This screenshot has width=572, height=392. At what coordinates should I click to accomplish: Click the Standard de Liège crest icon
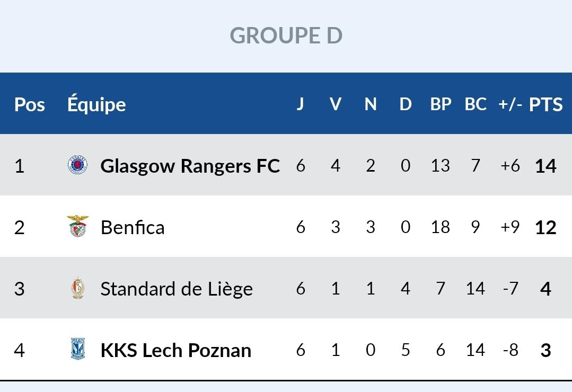click(78, 288)
